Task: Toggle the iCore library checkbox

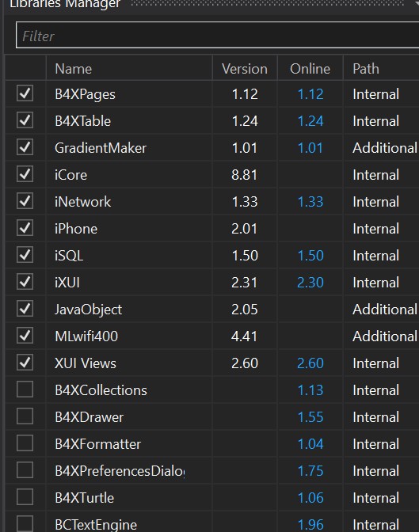Action: tap(25, 174)
